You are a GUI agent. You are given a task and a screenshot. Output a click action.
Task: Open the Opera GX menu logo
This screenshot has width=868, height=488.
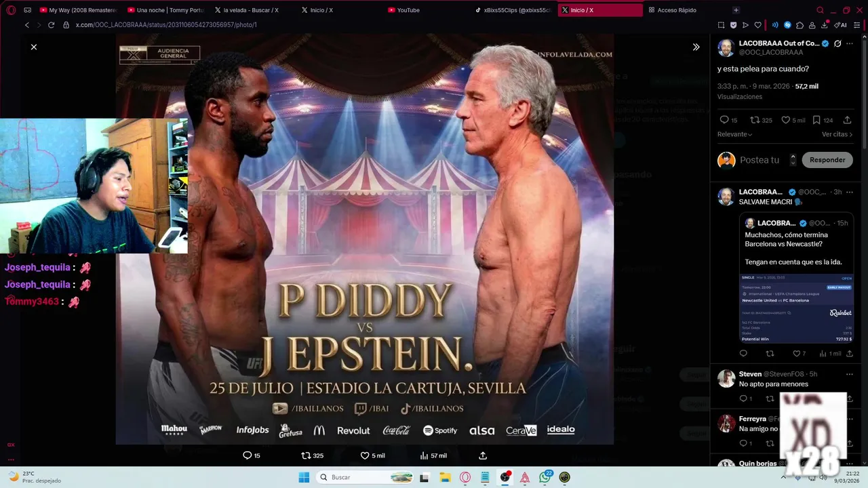pyautogui.click(x=11, y=10)
